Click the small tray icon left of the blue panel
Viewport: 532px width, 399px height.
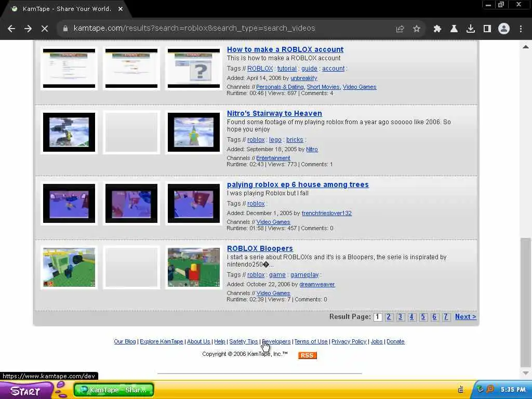click(461, 390)
